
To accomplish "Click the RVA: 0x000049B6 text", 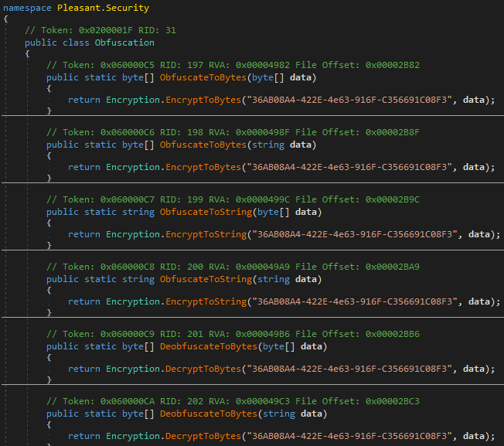I will 249,334.
